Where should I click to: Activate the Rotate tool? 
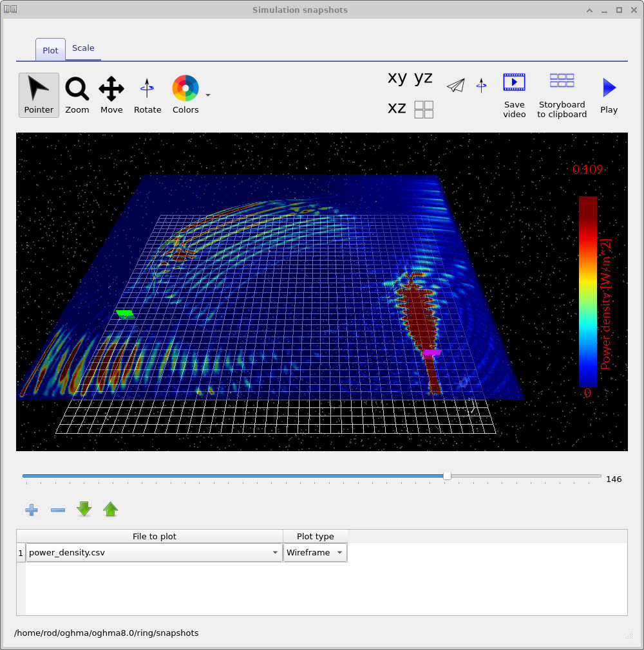pos(147,95)
